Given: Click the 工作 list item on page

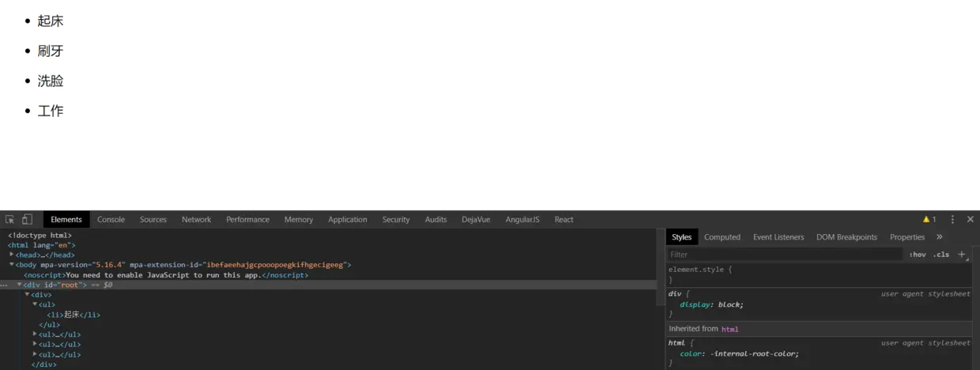Looking at the screenshot, I should [51, 111].
